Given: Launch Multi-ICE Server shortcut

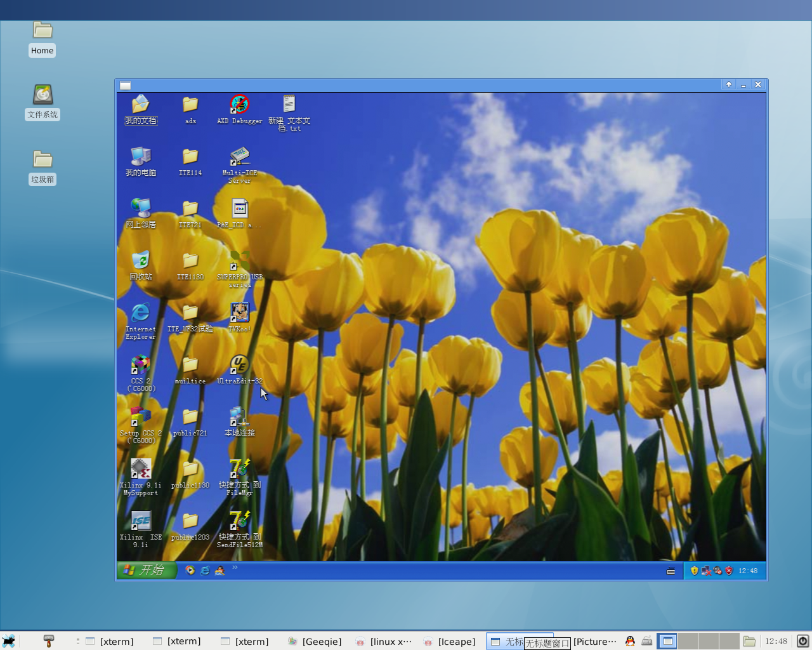Looking at the screenshot, I should pyautogui.click(x=239, y=165).
